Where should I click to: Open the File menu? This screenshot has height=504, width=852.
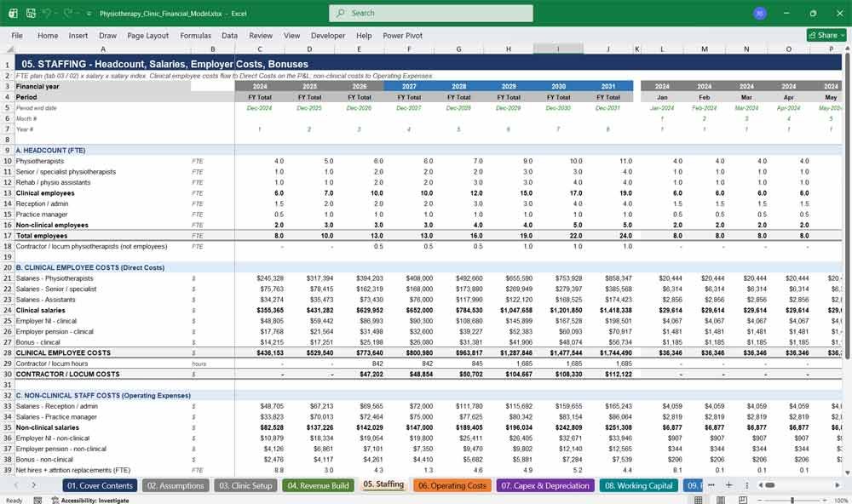(x=17, y=35)
